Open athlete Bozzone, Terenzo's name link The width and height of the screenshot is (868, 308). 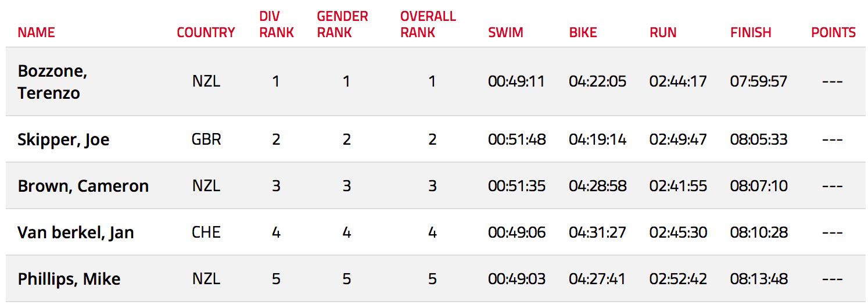52,81
